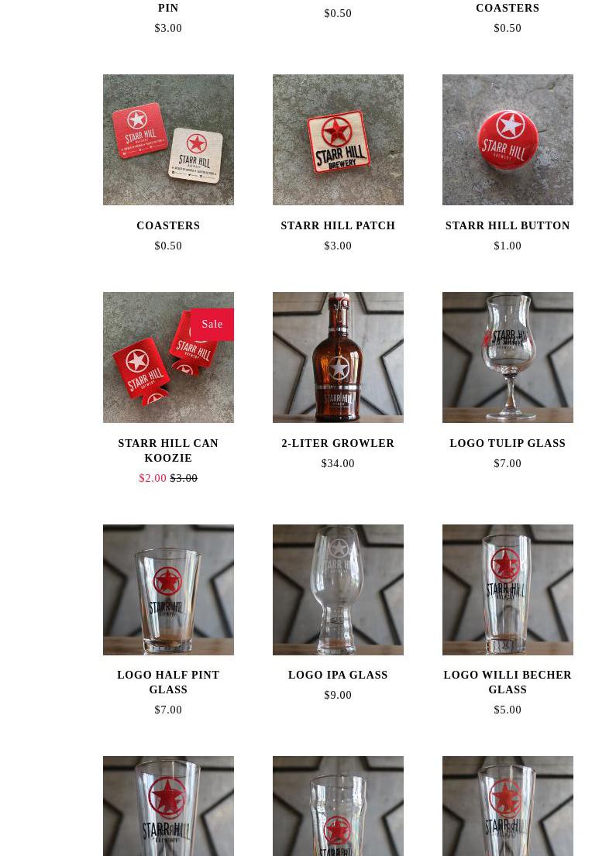The width and height of the screenshot is (616, 856).
Task: Click the Logo Willi Becher Glass title
Action: (x=508, y=682)
